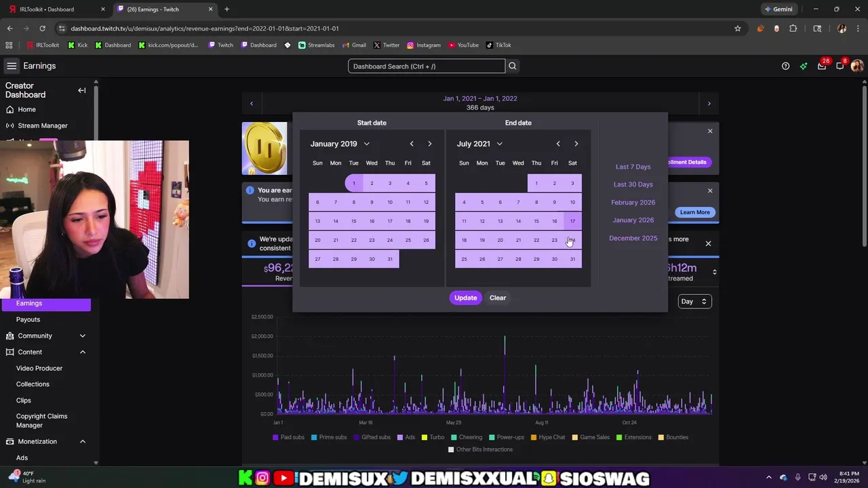Image resolution: width=868 pixels, height=488 pixels.
Task: Open the hamburger menu beside Earnings
Action: pos(12,66)
